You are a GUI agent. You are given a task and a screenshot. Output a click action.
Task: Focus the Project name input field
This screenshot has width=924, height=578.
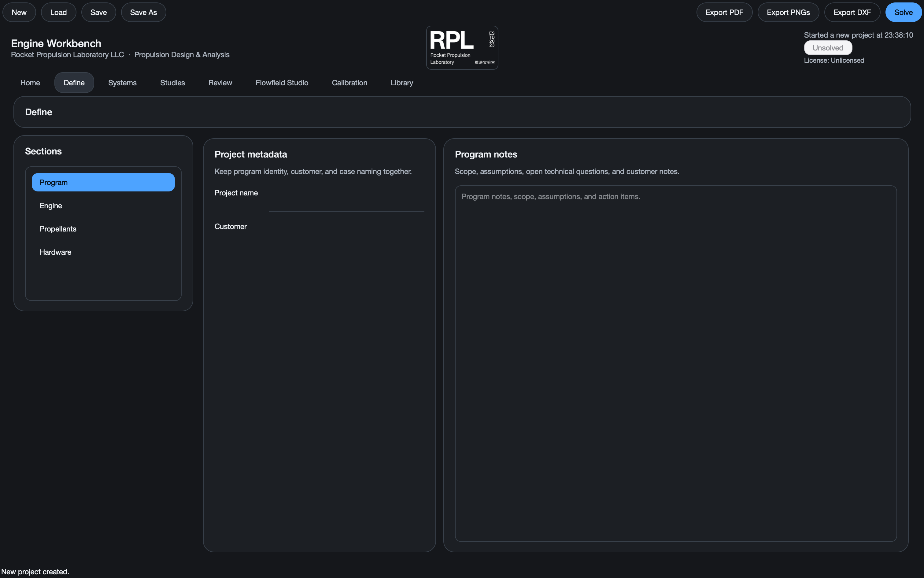click(346, 202)
